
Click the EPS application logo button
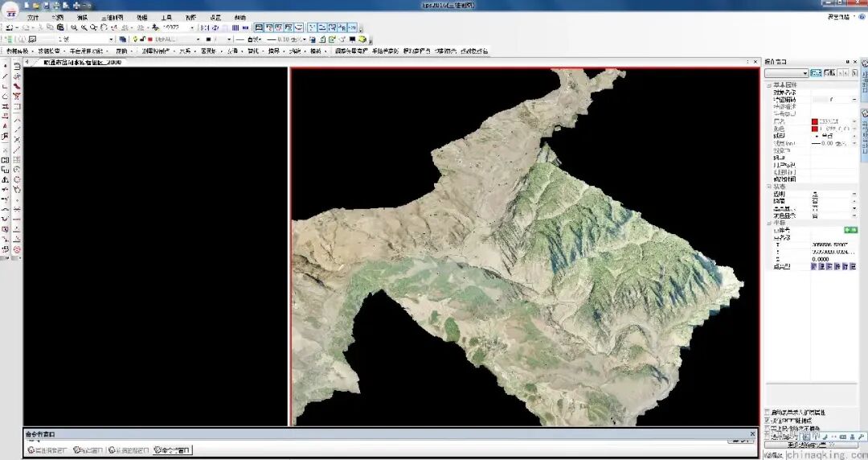tap(10, 10)
